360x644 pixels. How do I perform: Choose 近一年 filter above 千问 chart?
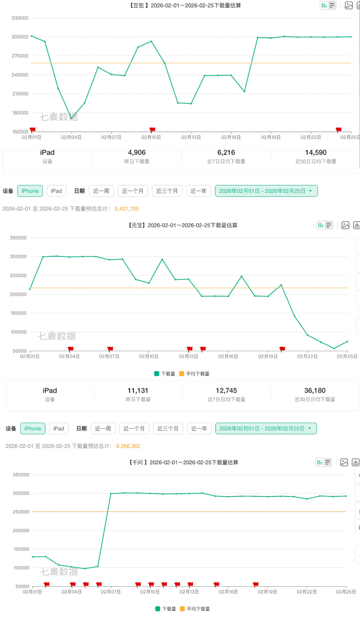pyautogui.click(x=199, y=428)
